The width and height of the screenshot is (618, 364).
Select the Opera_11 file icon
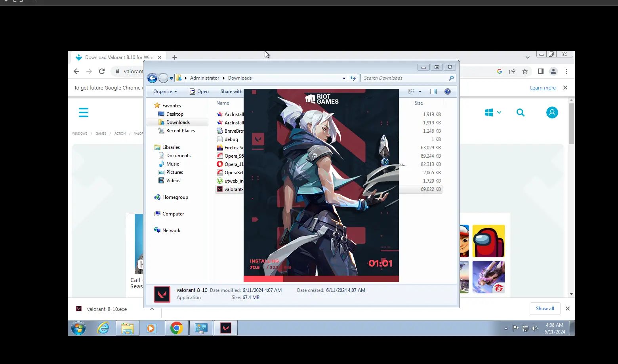(220, 164)
